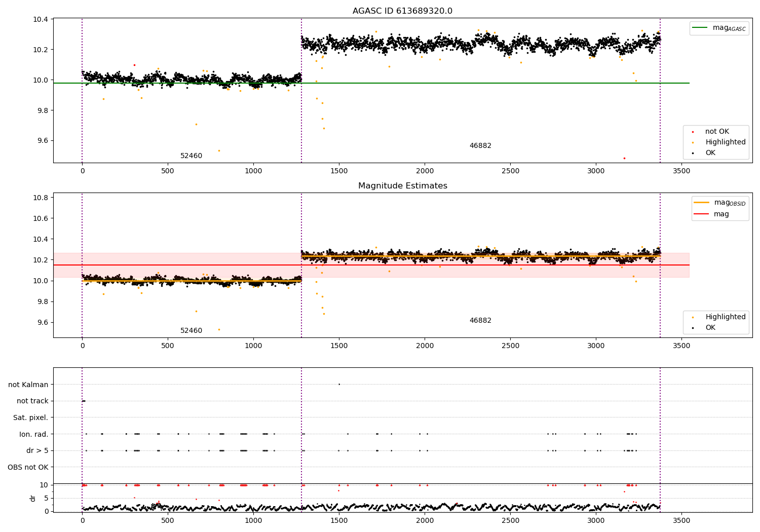Click the 'not track' points at time zero
Viewport: 760px width, 532px height.
point(84,401)
